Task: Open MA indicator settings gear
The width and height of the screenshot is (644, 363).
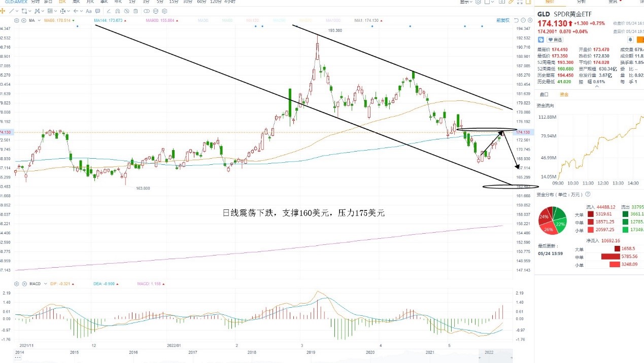Action: tap(16, 20)
